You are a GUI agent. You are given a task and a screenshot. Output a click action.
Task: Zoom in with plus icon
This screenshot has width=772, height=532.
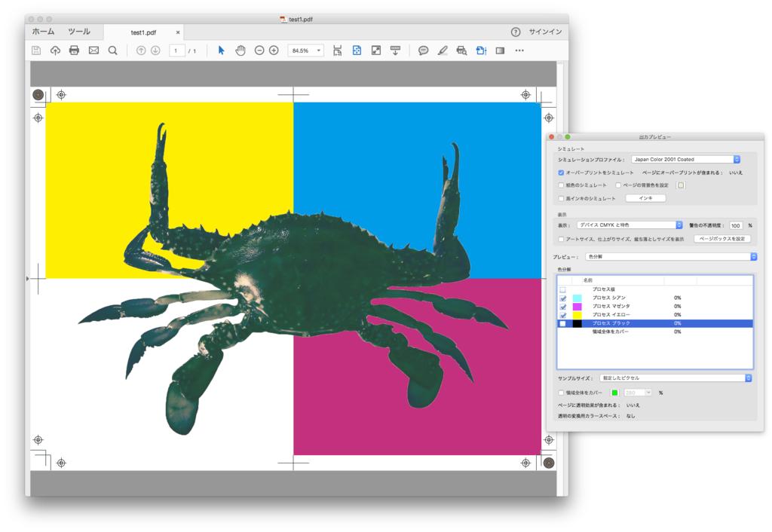(x=274, y=50)
